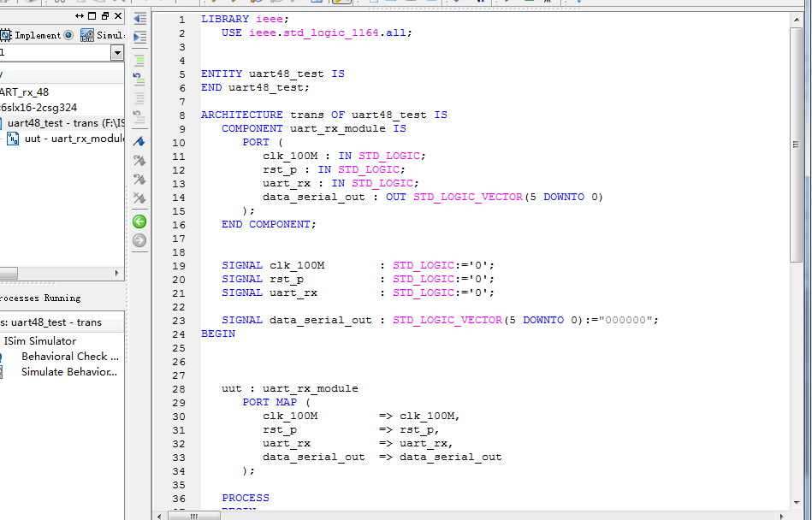Click SIGNAL rst_p declaration line
This screenshot has height=520, width=812.
tap(359, 279)
